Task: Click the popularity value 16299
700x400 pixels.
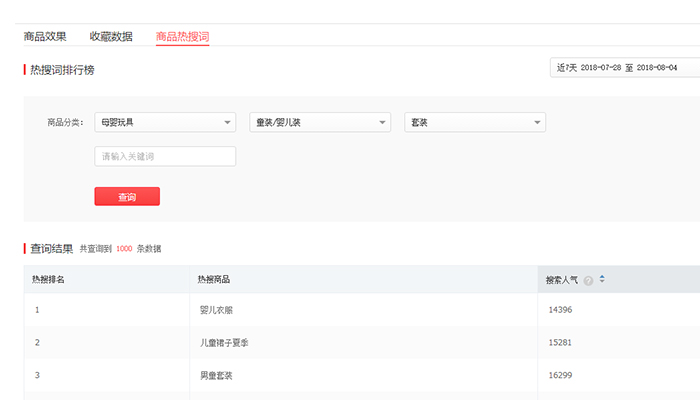Action: coord(560,375)
